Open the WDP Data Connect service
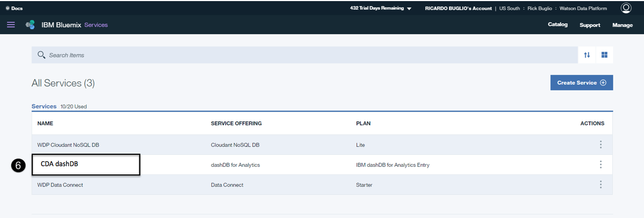The width and height of the screenshot is (644, 218). (60, 185)
